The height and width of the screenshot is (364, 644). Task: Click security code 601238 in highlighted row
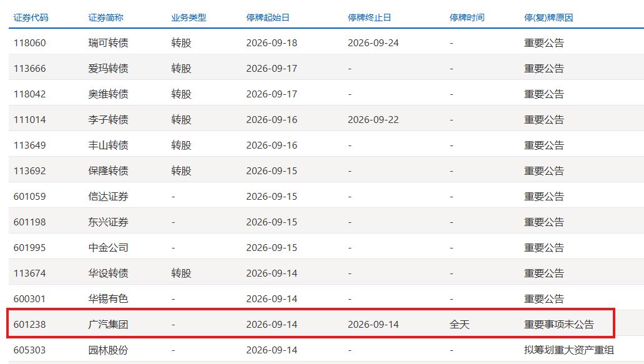point(29,325)
